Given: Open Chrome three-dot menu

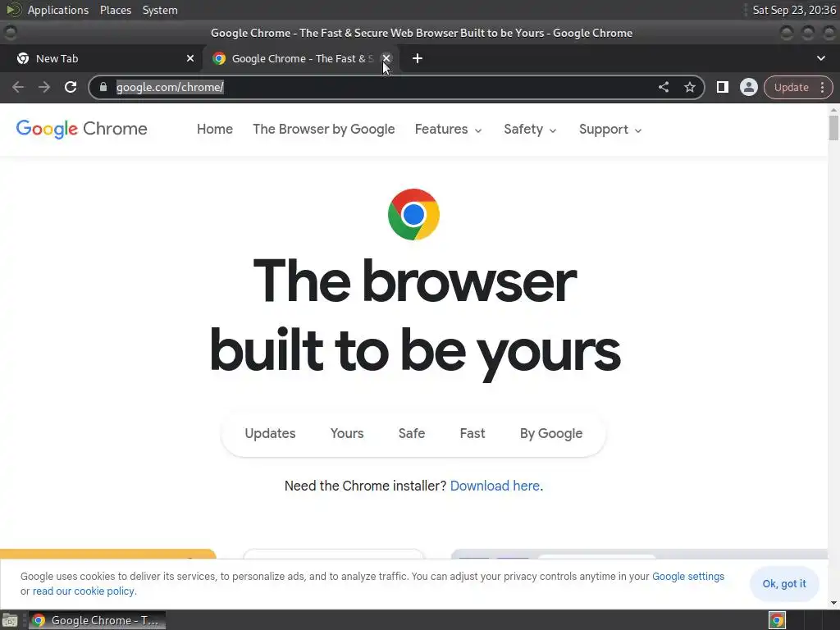Looking at the screenshot, I should 822,87.
